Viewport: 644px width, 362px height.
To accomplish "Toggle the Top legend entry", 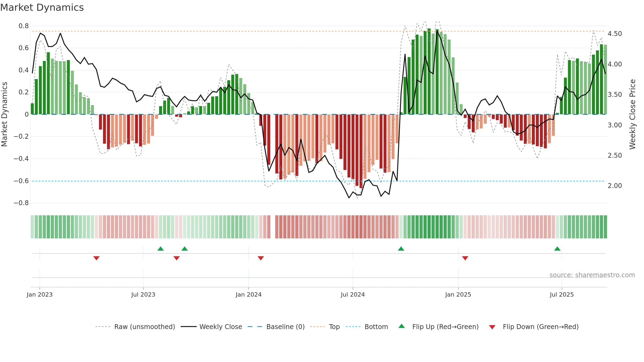I will click(325, 327).
